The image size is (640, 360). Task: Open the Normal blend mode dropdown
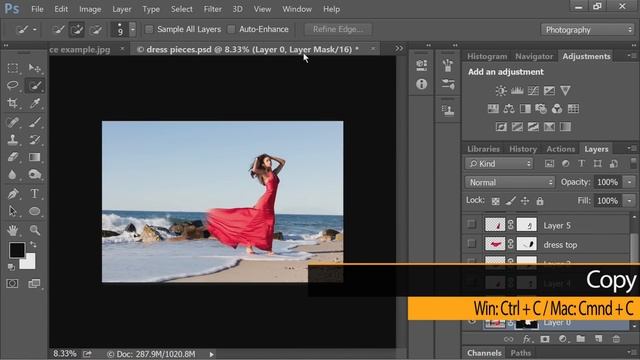point(510,182)
